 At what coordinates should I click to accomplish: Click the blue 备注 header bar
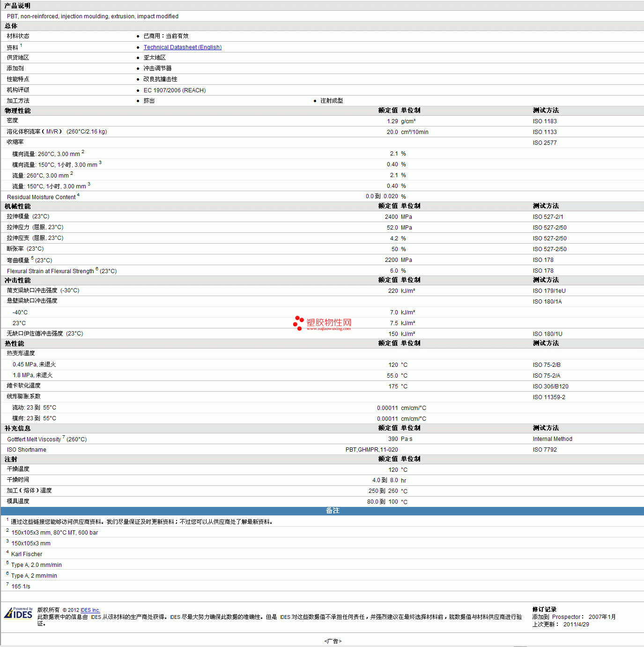(333, 511)
